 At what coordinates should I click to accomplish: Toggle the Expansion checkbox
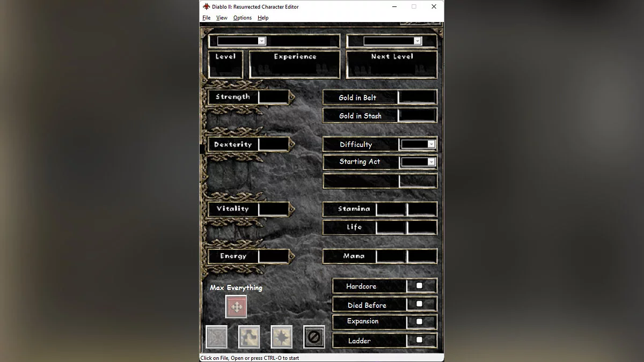tap(420, 322)
